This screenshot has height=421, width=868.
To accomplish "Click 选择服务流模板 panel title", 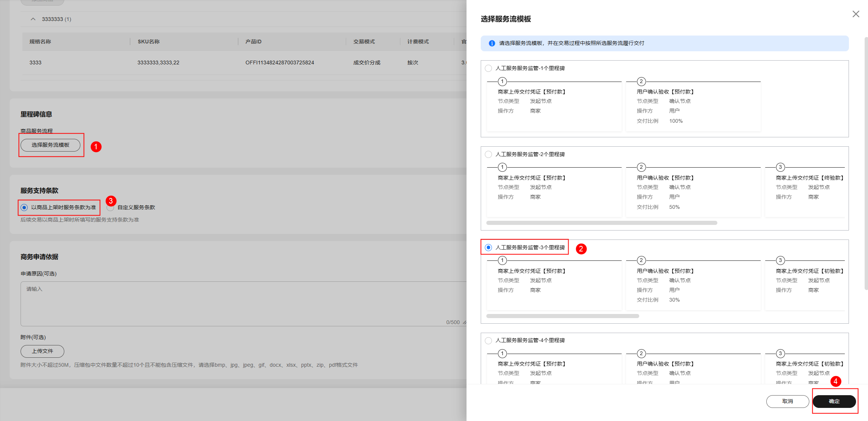I will click(x=506, y=19).
